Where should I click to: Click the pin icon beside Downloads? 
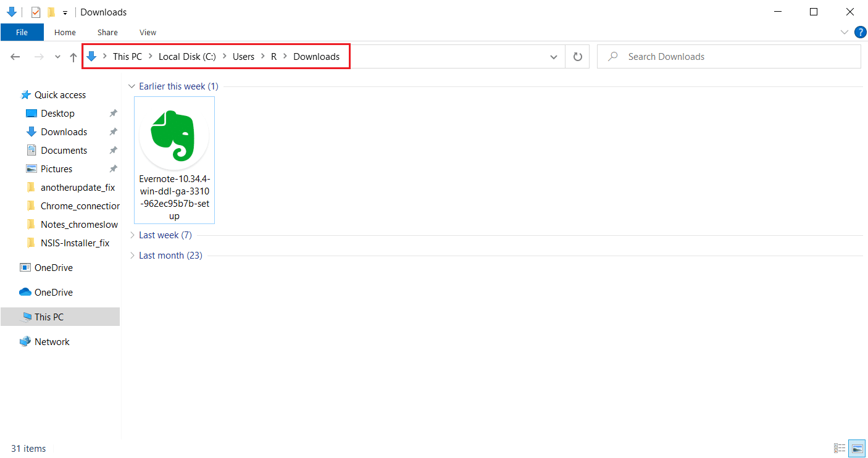click(x=113, y=132)
